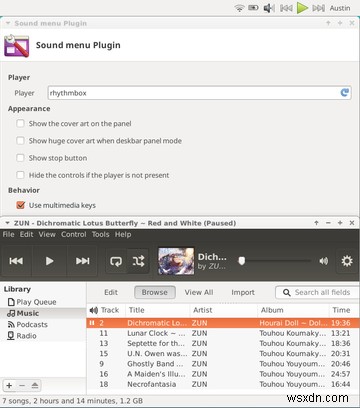Image resolution: width=360 pixels, height=408 pixels.
Task: Open the Tools menu
Action: 100,234
